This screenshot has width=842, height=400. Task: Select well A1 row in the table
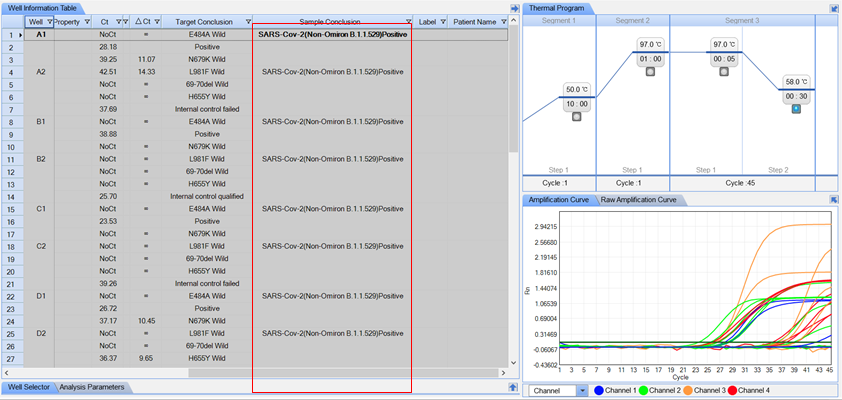(40, 34)
